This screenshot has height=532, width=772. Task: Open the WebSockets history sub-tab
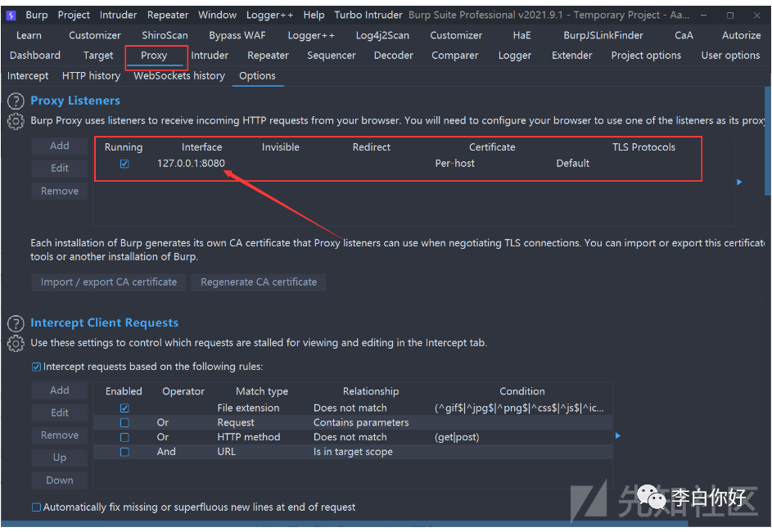(x=179, y=76)
